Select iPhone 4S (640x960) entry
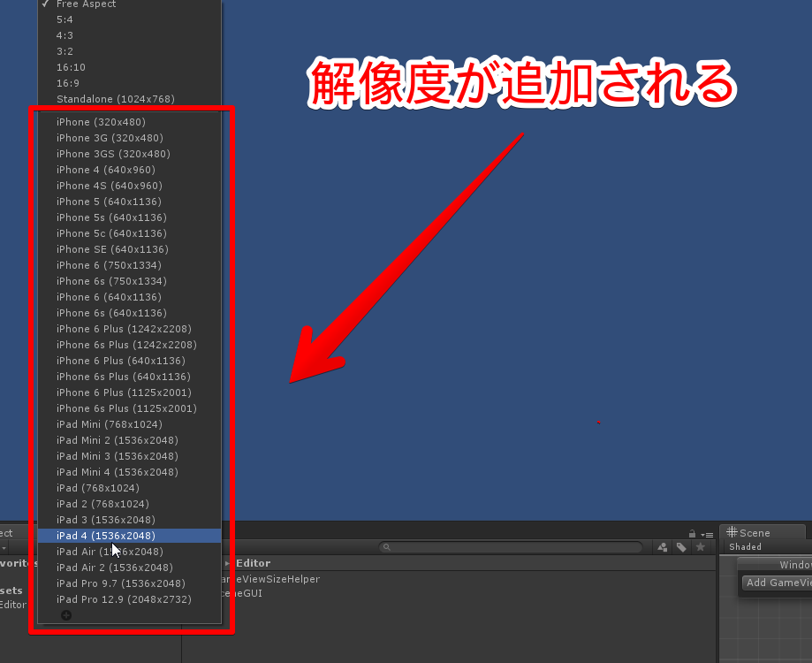812x663 pixels. [130, 186]
